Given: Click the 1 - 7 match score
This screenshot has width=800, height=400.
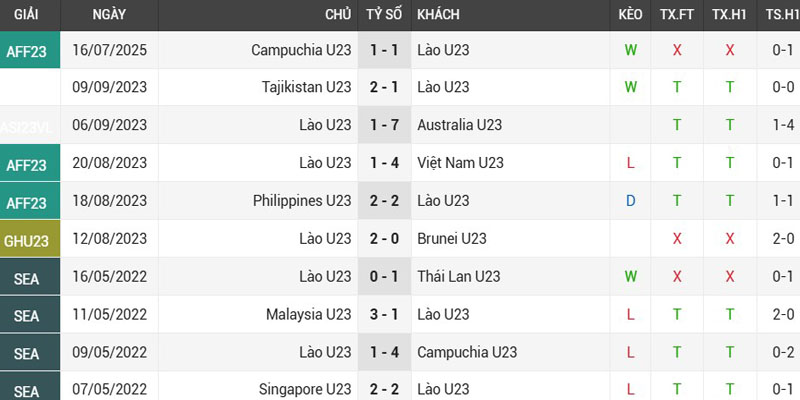Looking at the screenshot, I should [383, 125].
